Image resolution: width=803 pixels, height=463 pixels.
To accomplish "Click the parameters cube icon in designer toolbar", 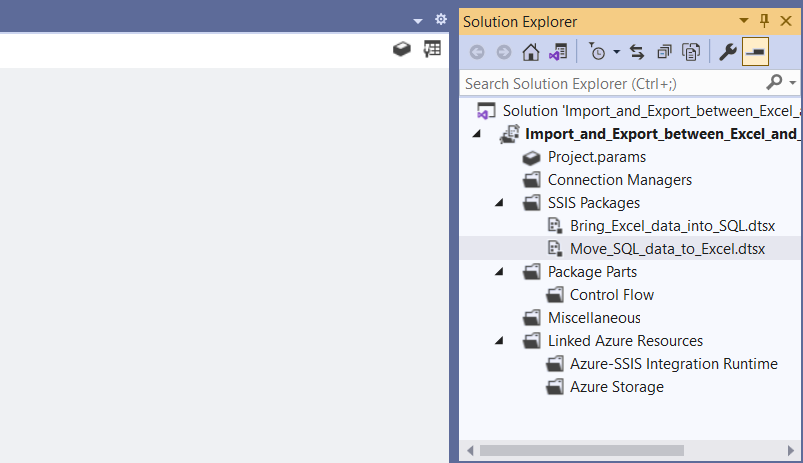I will point(402,49).
